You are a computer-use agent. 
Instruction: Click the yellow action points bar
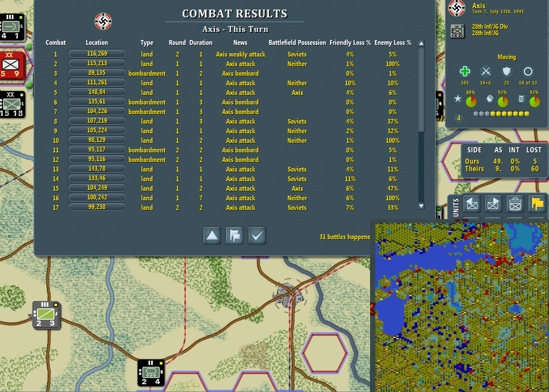pyautogui.click(x=501, y=114)
